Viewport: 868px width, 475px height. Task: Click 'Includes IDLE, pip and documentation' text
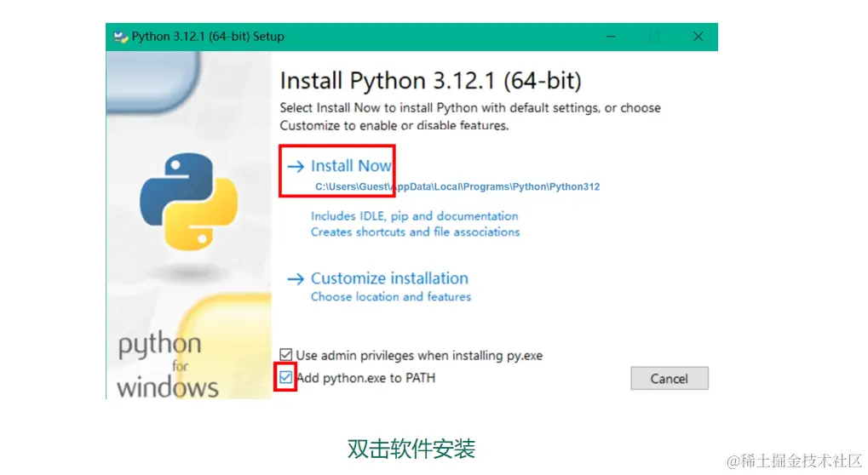click(414, 216)
